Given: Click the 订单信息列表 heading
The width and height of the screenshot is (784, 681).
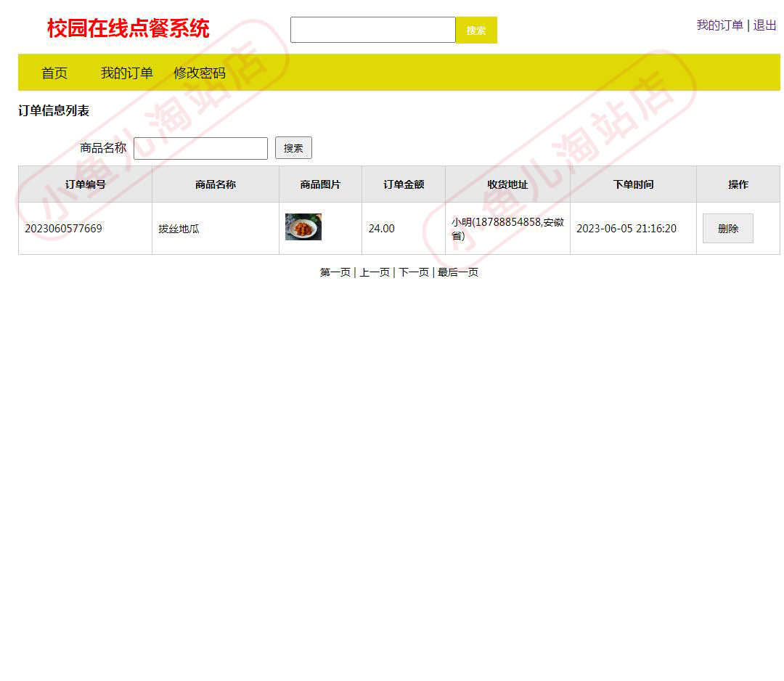Looking at the screenshot, I should [x=54, y=110].
